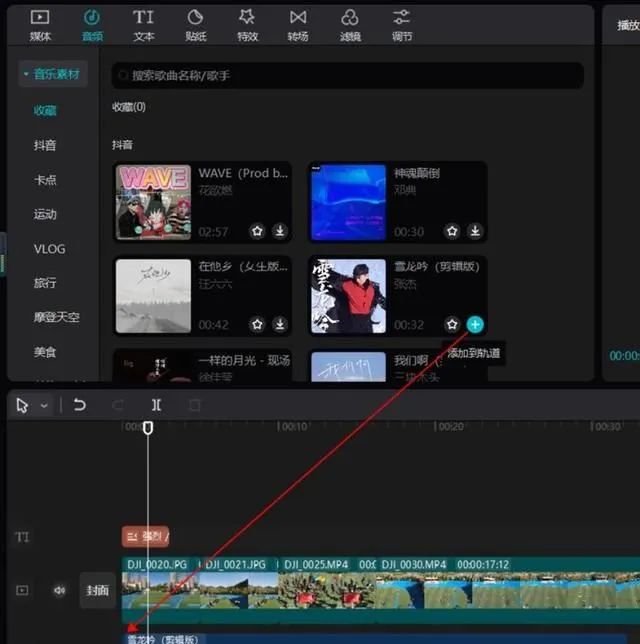Preview the 神魂颠倒 blue cover
Viewport: 640px width, 644px height.
pyautogui.click(x=348, y=202)
